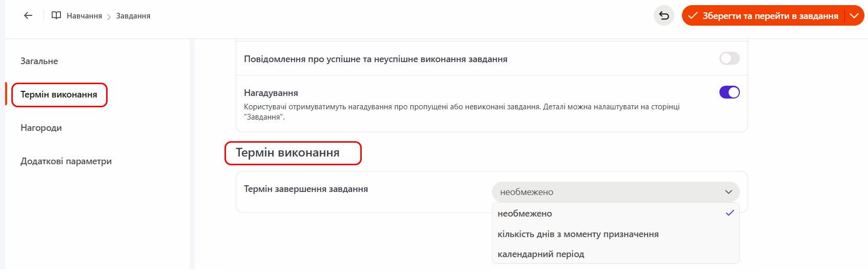Open Додаткові параметри in the sidebar
868x272 pixels.
pos(66,161)
